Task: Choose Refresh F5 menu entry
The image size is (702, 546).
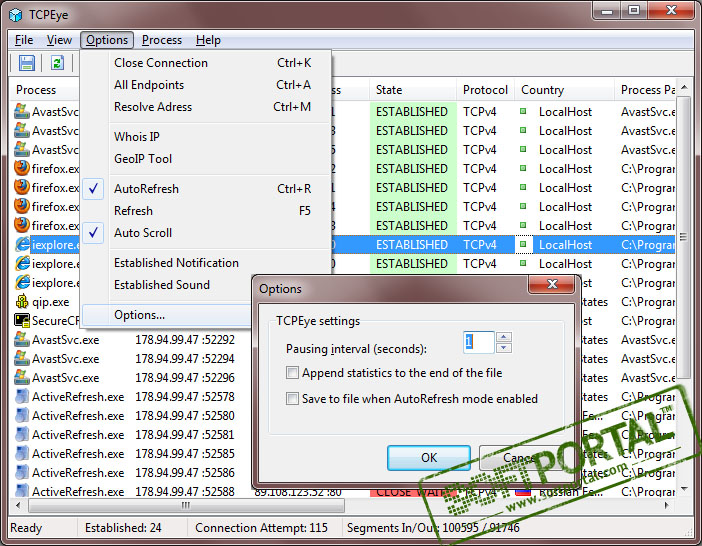Action: point(206,211)
